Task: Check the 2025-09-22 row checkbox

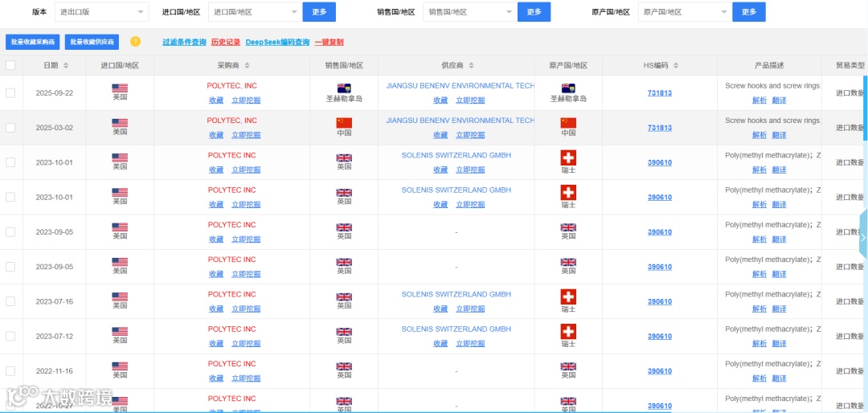Action: (x=10, y=93)
